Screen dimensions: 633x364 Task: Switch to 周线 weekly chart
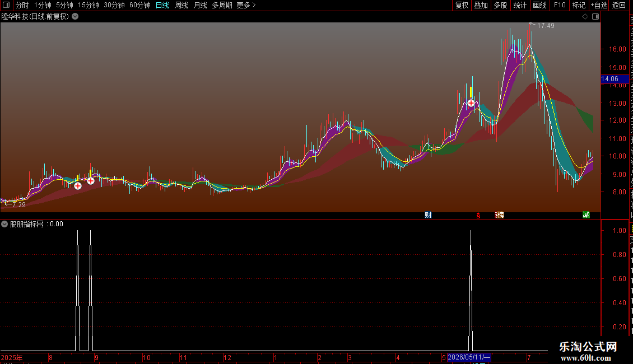pyautogui.click(x=181, y=5)
